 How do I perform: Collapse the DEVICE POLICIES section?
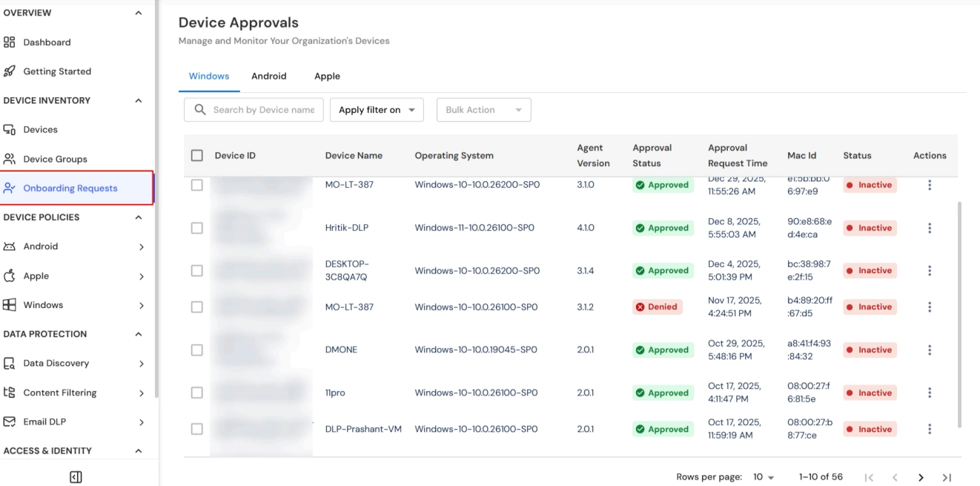point(139,217)
